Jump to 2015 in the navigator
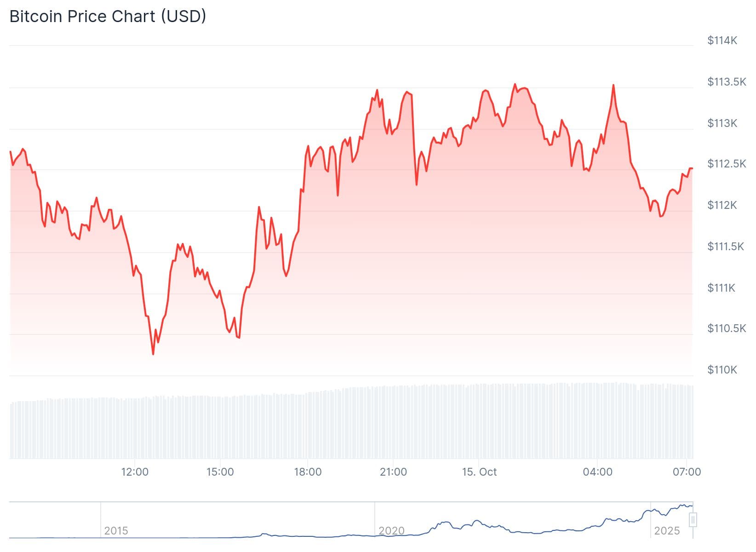The image size is (756, 552). pos(116,531)
